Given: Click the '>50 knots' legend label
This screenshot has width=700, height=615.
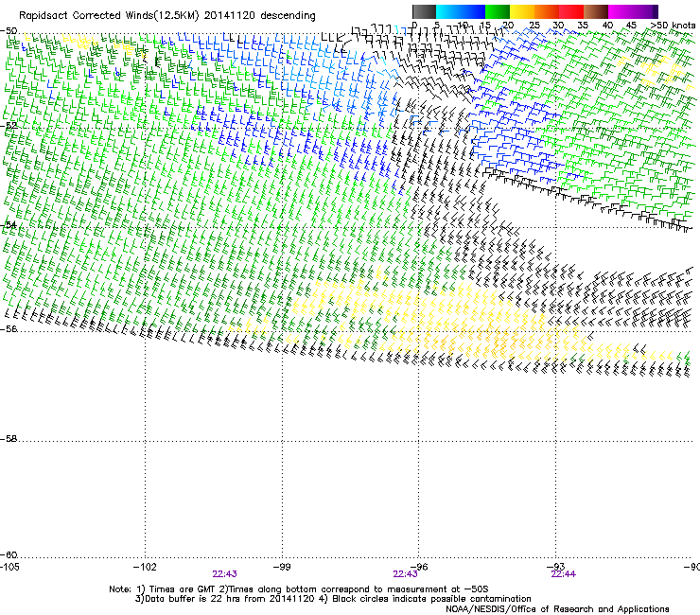Looking at the screenshot, I should [673, 26].
